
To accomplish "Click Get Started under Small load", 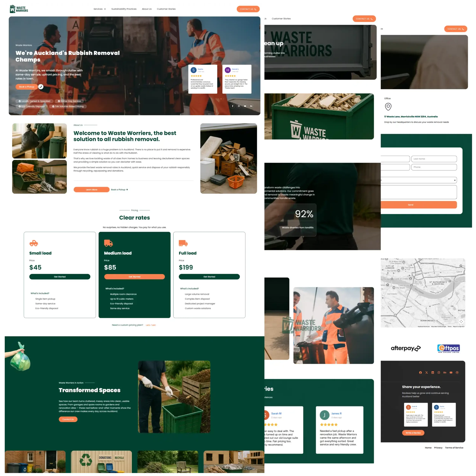I will pos(60,277).
